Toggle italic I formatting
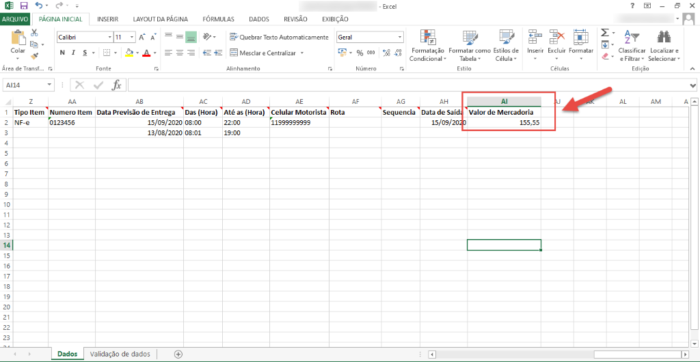This screenshot has height=362, width=700. click(x=74, y=53)
